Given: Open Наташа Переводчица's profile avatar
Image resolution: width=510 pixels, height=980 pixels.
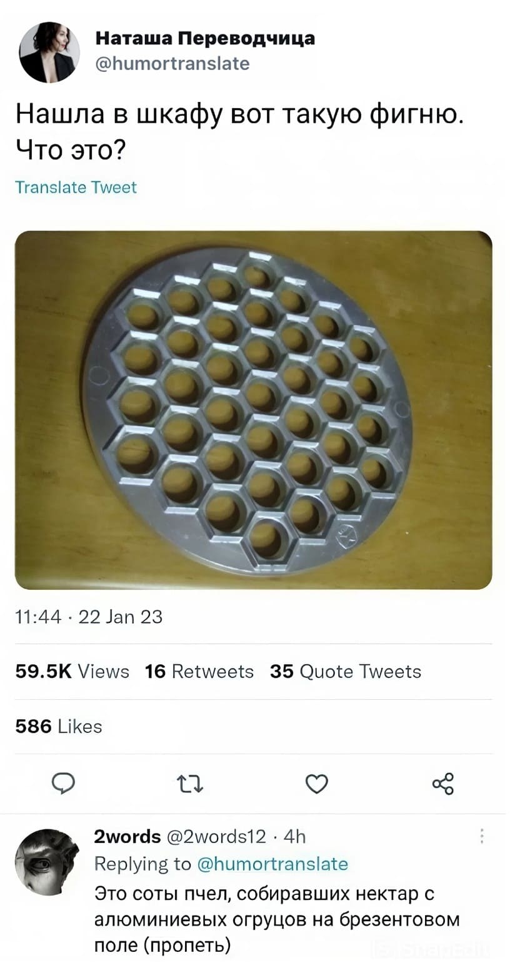Looking at the screenshot, I should pos(49,53).
